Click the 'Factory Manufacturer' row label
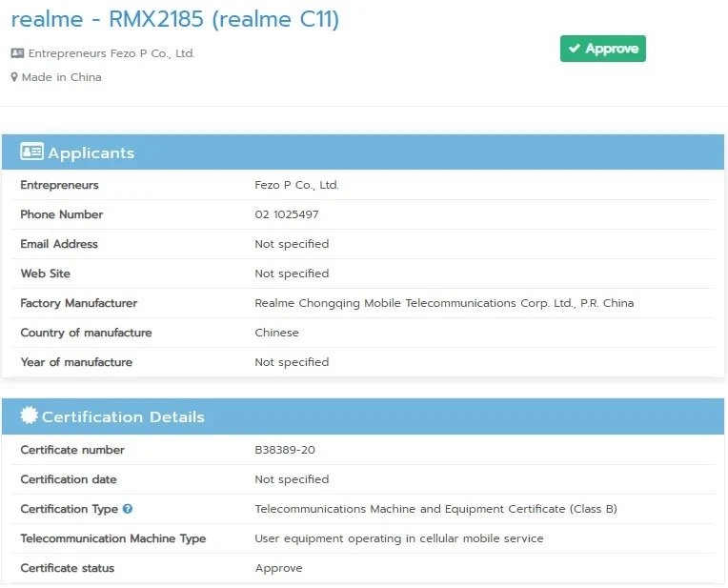728x588 pixels. coord(79,303)
